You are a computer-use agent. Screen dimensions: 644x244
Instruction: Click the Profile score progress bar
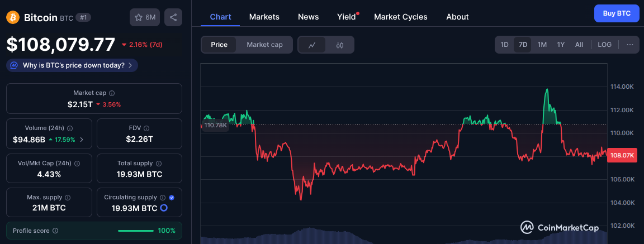tap(136, 231)
